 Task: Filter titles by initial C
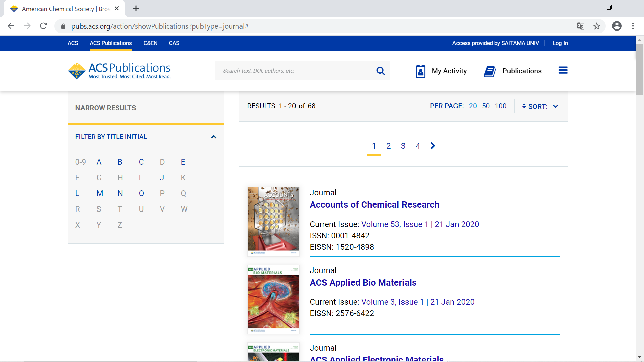[141, 162]
